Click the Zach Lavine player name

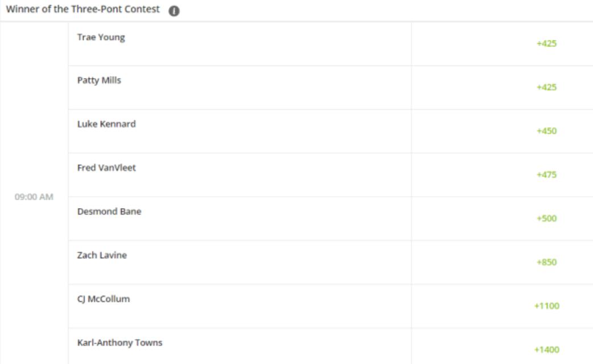tap(102, 255)
